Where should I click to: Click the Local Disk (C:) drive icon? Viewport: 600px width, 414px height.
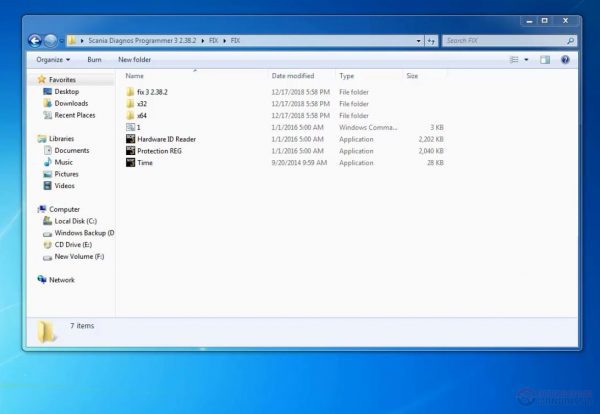pyautogui.click(x=47, y=221)
